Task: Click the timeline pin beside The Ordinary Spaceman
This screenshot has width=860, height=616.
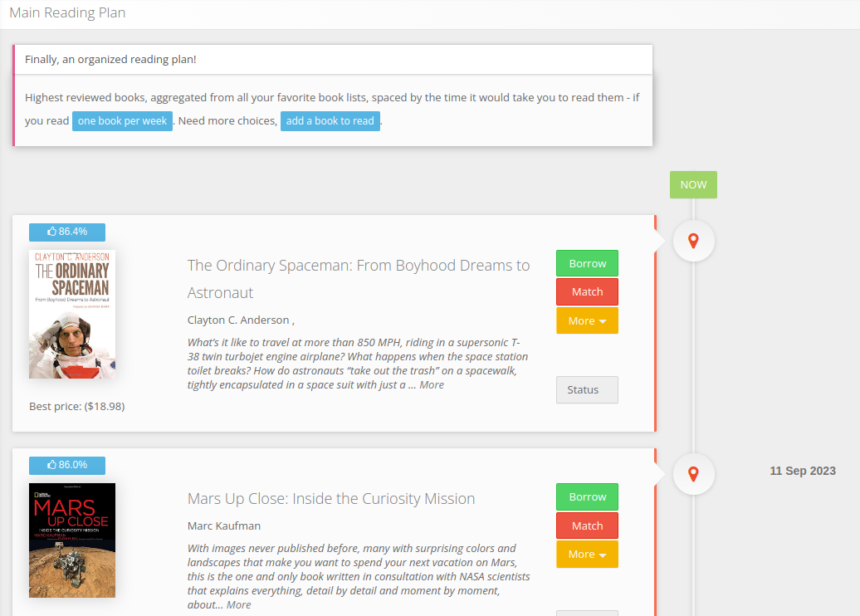Action: point(693,241)
